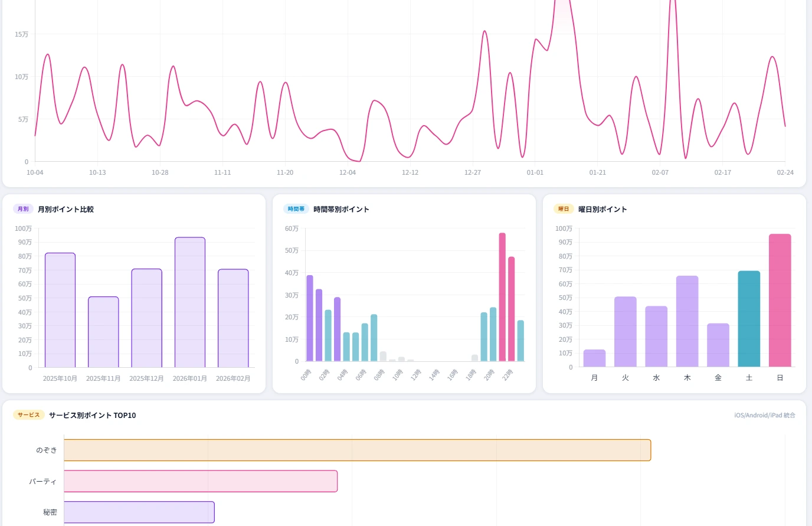Select the 2025年11月 monthly bar

103,332
